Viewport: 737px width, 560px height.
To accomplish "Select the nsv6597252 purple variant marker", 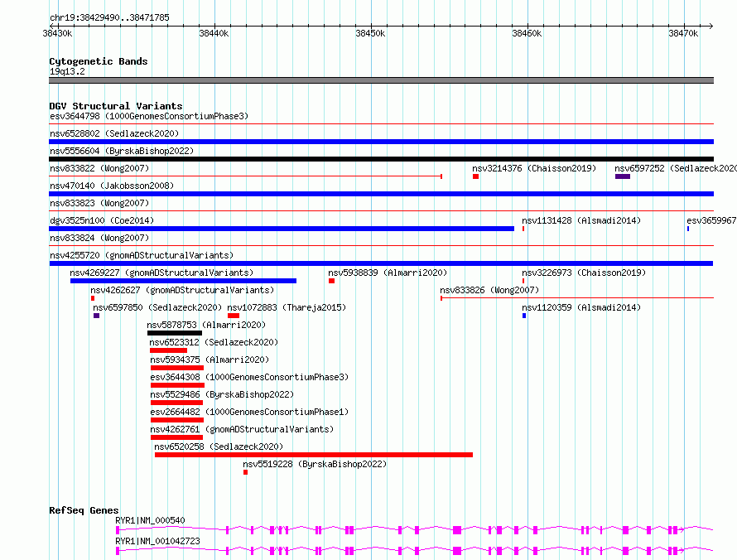I will click(x=623, y=176).
